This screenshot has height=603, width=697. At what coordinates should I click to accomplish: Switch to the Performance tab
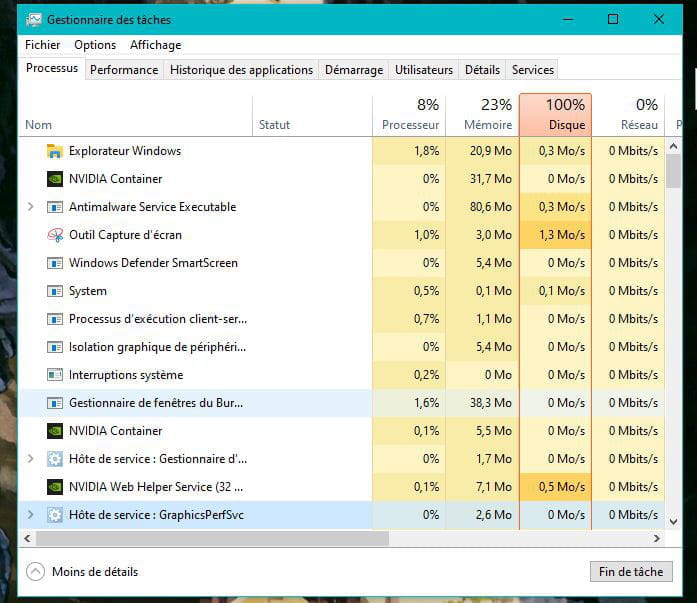point(124,70)
